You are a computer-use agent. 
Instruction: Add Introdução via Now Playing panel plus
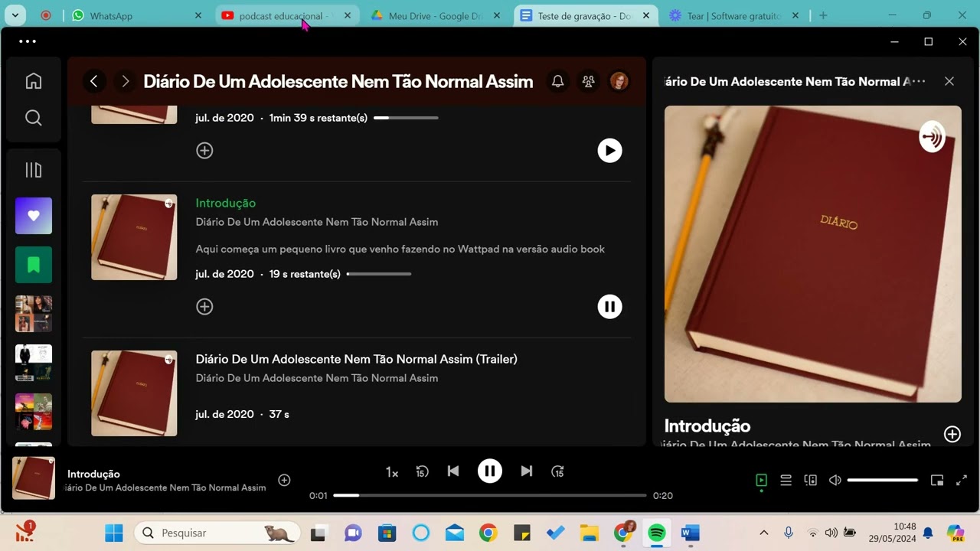click(952, 435)
